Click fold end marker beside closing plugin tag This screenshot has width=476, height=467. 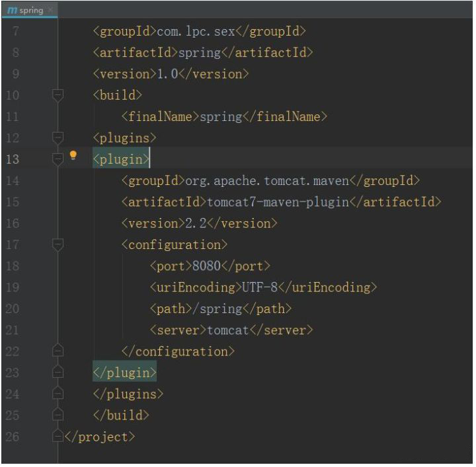pyautogui.click(x=58, y=373)
